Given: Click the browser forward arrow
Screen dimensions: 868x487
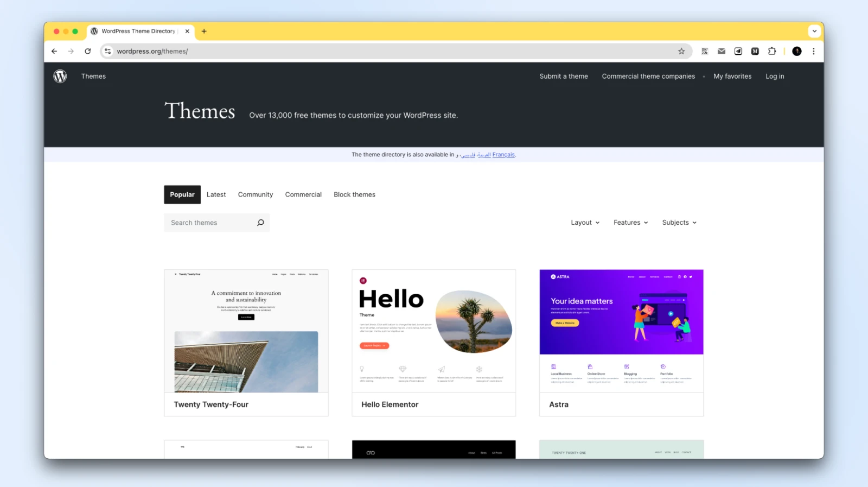Looking at the screenshot, I should [71, 51].
